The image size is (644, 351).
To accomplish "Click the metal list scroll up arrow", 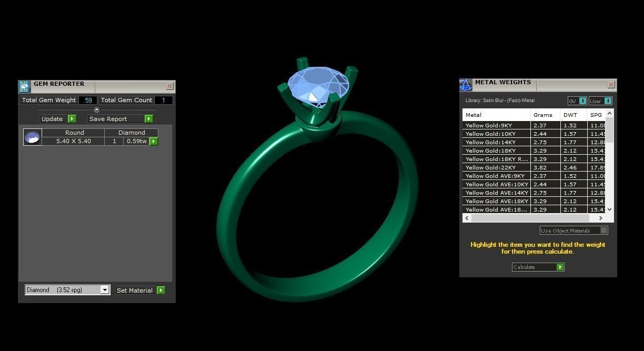I will [x=610, y=113].
